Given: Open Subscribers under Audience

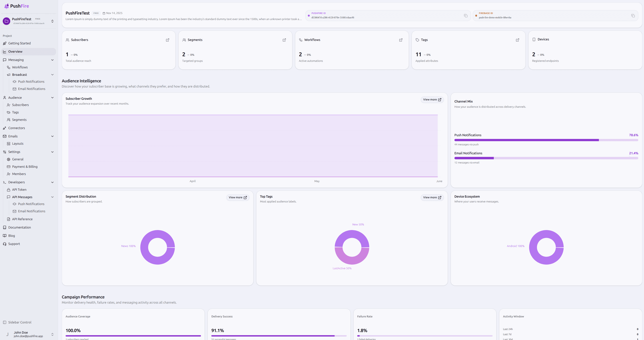Looking at the screenshot, I should point(30,105).
